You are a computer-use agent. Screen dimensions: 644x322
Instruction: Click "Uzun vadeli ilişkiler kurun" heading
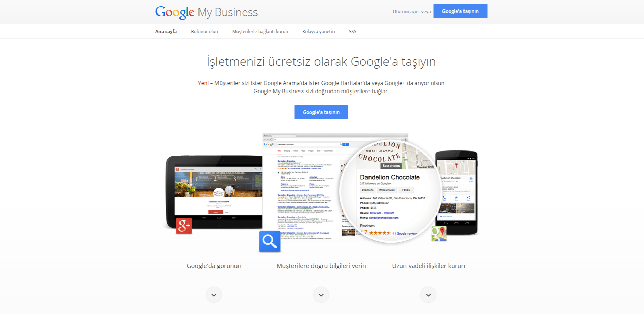point(428,266)
